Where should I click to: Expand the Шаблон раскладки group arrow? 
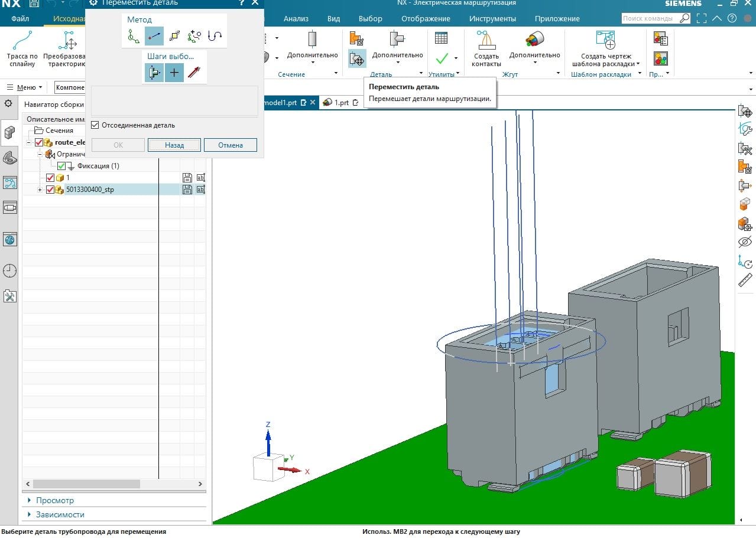[641, 74]
